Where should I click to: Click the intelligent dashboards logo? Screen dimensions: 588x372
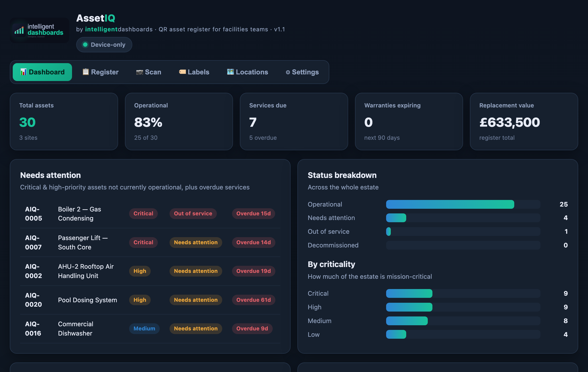[x=39, y=30]
